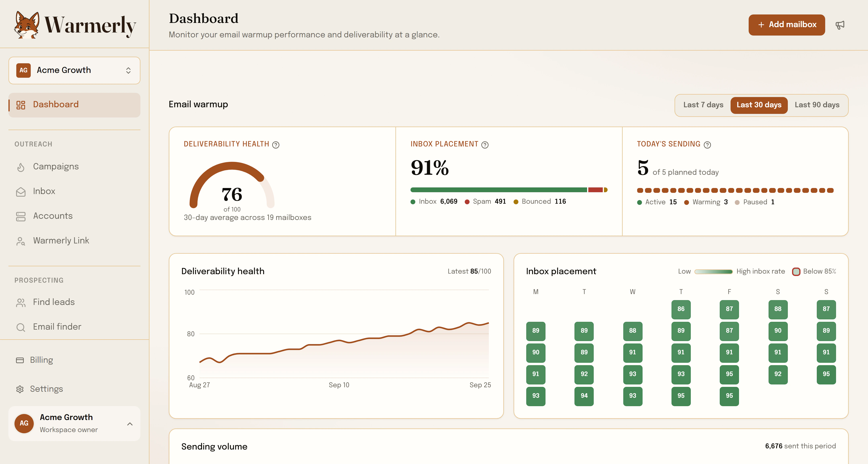This screenshot has width=868, height=464.
Task: Select the Last 30 days range
Action: click(x=759, y=105)
